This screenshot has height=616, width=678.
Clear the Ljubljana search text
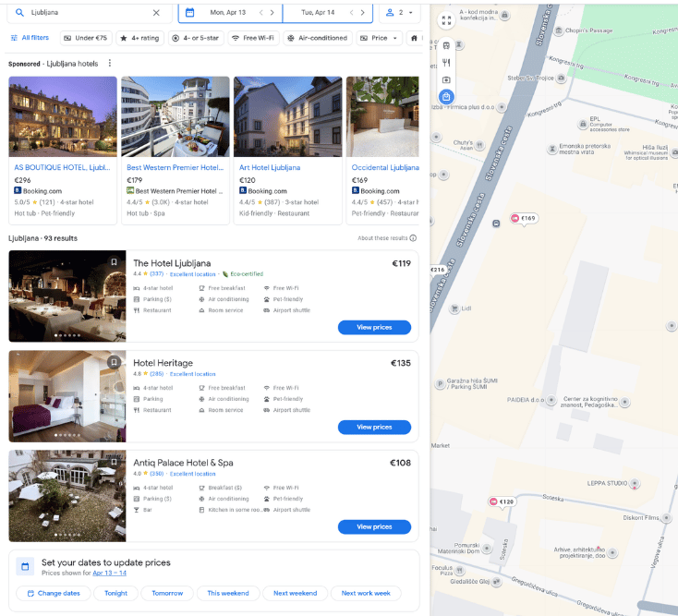(156, 13)
